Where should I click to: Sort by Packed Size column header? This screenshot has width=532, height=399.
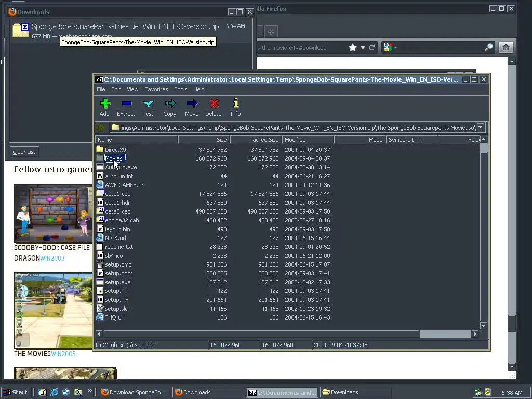(x=256, y=140)
